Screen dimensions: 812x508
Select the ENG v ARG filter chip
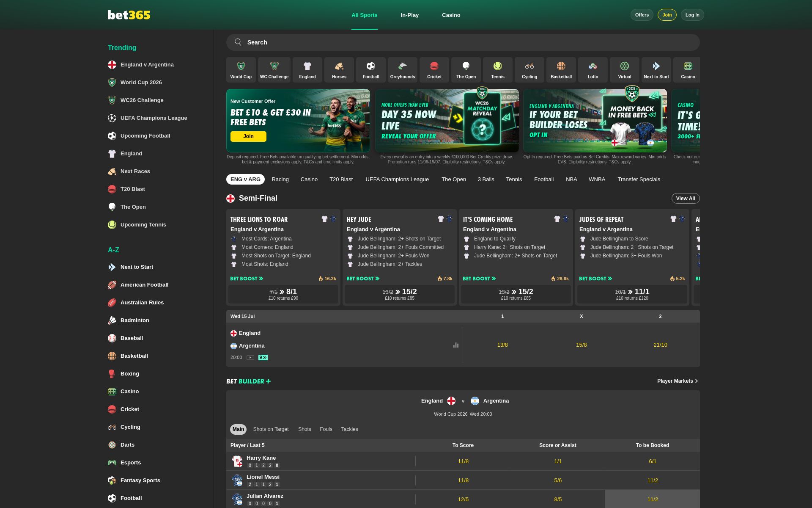coord(245,179)
